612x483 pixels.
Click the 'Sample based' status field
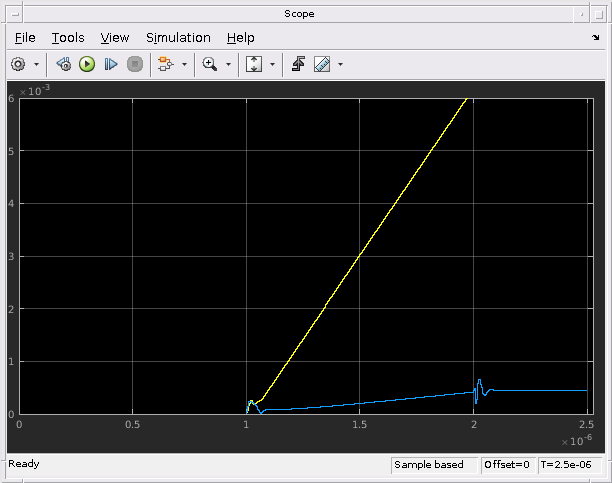tap(434, 465)
